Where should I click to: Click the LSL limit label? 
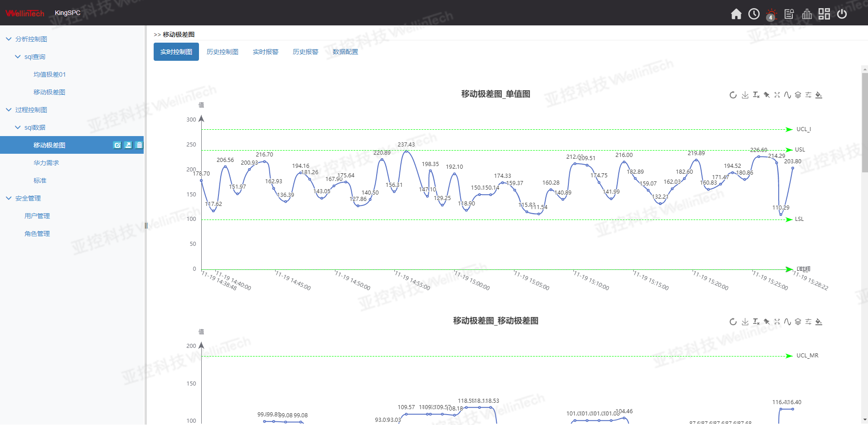[x=799, y=219]
